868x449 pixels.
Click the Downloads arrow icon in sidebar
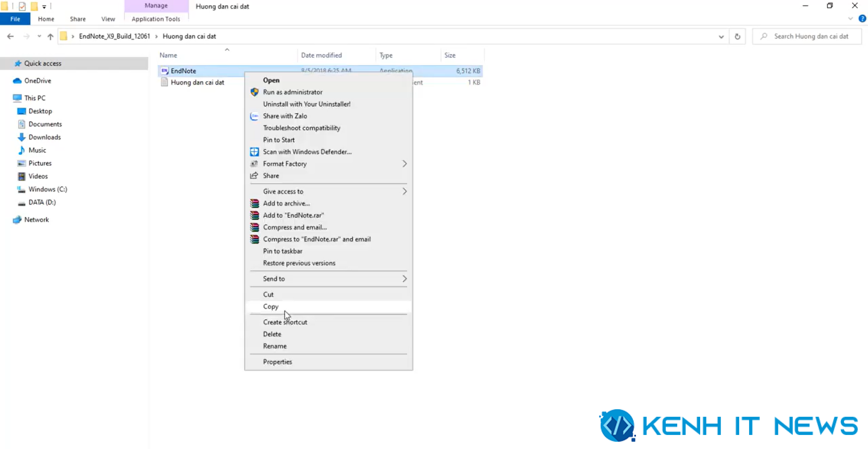21,137
